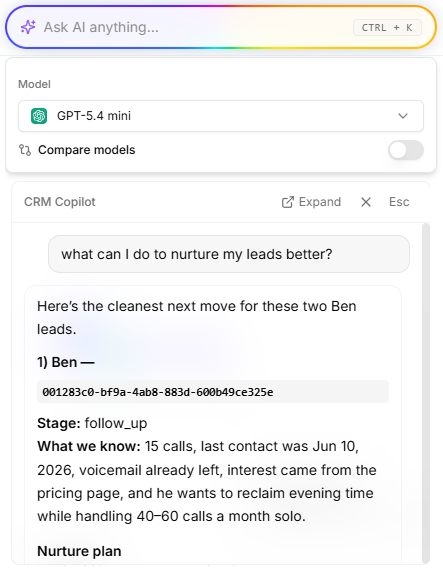443x576 pixels.
Task: Click the Compare models branch icon
Action: 25,150
